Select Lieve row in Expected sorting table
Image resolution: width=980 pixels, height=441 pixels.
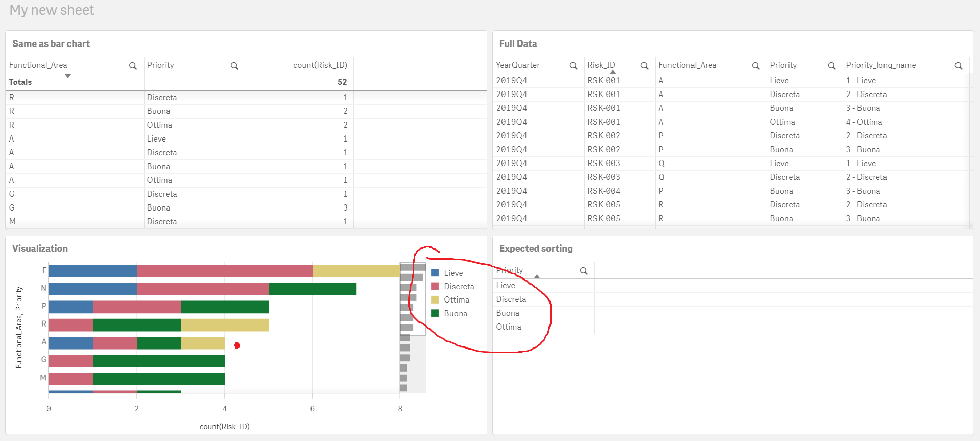544,286
